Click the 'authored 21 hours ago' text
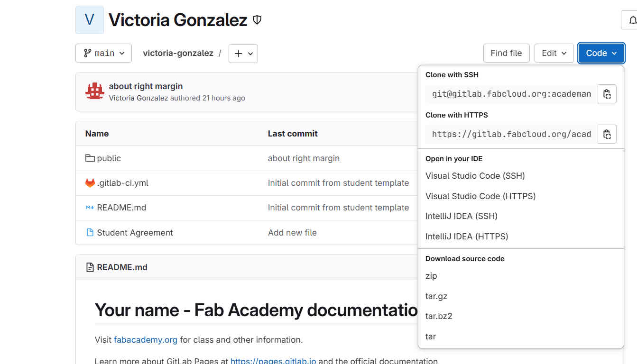This screenshot has width=637, height=364. pyautogui.click(x=208, y=98)
